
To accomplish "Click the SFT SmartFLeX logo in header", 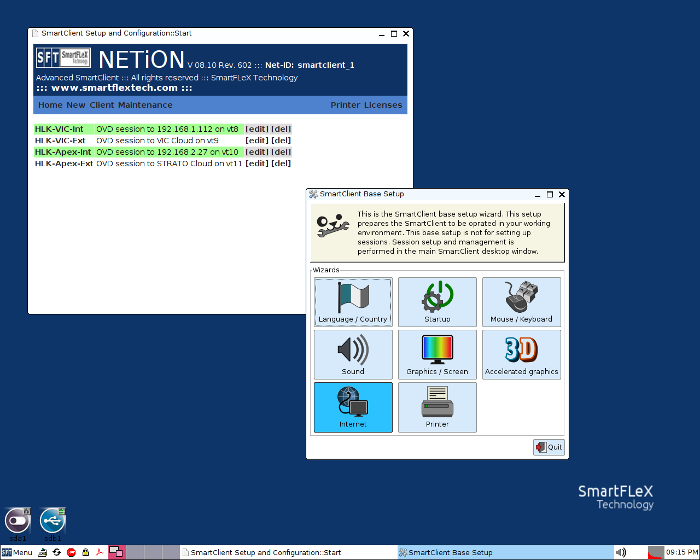I will (63, 58).
